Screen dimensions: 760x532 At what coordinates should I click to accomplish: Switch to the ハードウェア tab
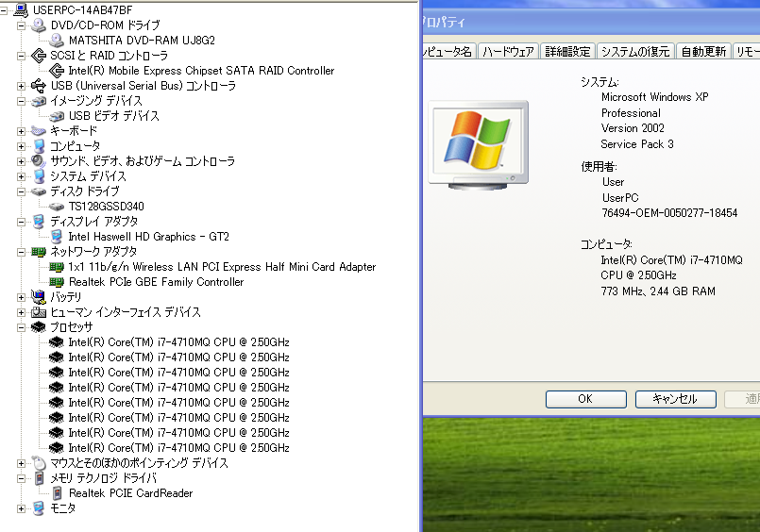click(509, 51)
